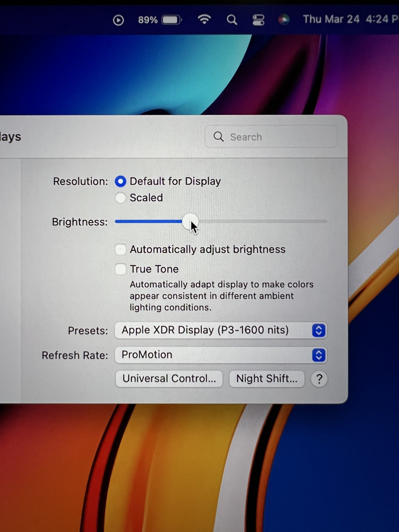Open the Universal Control settings
Image resolution: width=399 pixels, height=532 pixels.
pos(169,379)
